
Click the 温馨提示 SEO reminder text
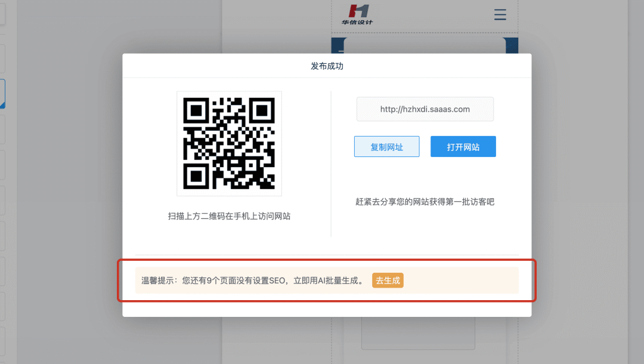pos(253,280)
